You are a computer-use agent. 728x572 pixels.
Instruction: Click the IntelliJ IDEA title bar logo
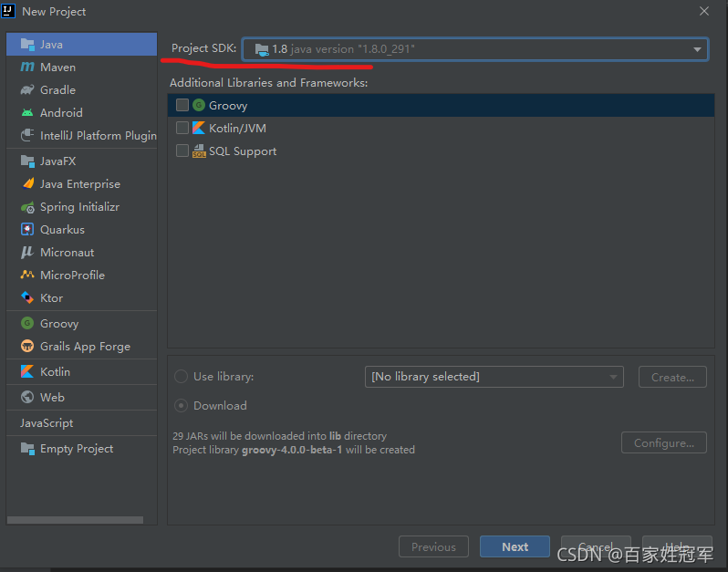(x=8, y=10)
